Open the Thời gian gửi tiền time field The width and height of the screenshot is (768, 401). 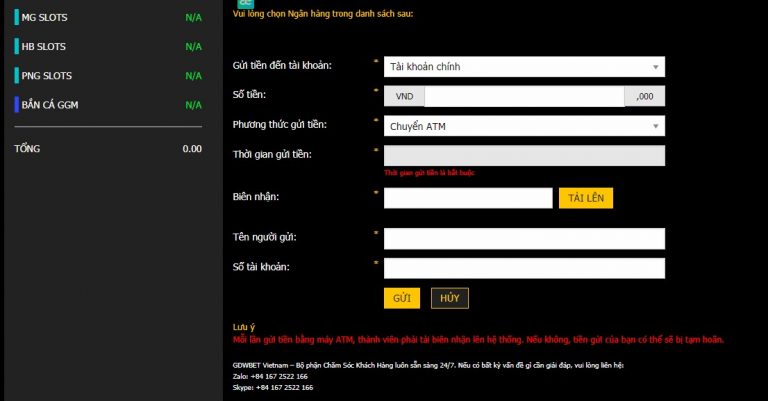(x=524, y=155)
